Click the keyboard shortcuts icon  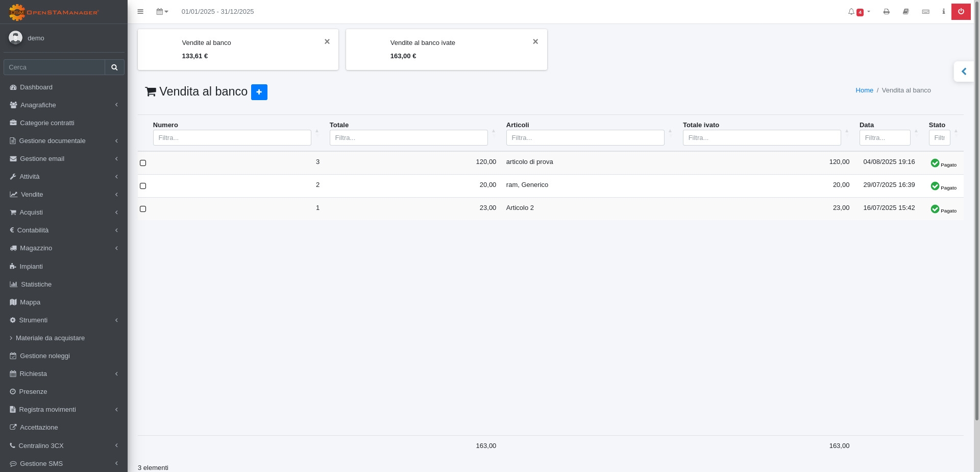coord(925,12)
